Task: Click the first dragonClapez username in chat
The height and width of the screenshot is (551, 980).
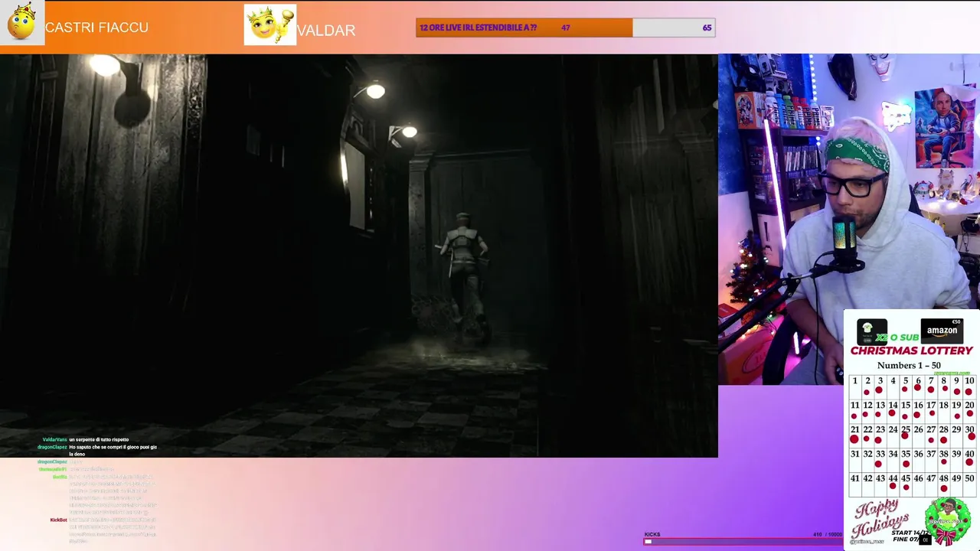Action: (52, 447)
